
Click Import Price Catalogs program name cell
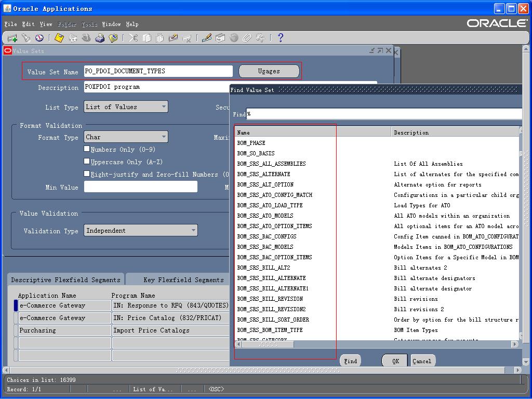[x=171, y=330]
